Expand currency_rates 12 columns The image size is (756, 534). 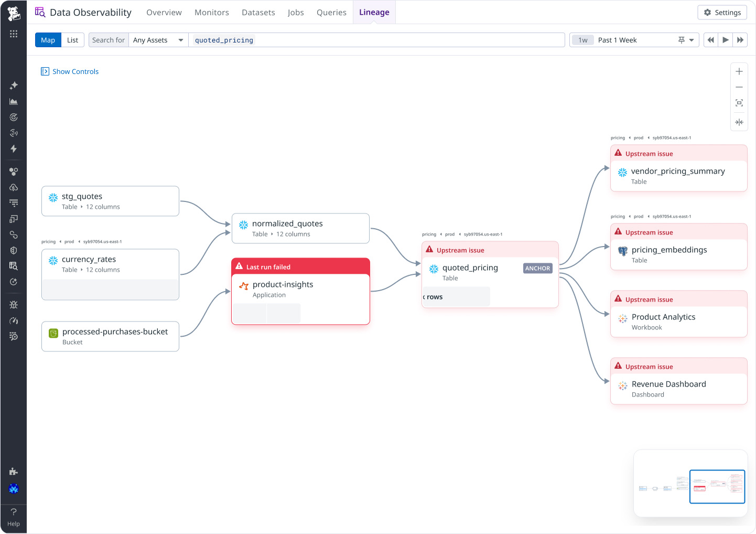pyautogui.click(x=100, y=270)
